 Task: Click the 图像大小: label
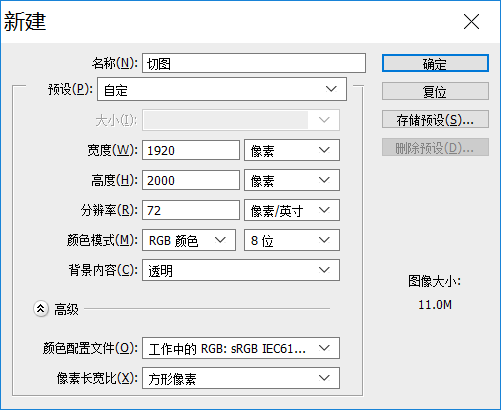434,281
